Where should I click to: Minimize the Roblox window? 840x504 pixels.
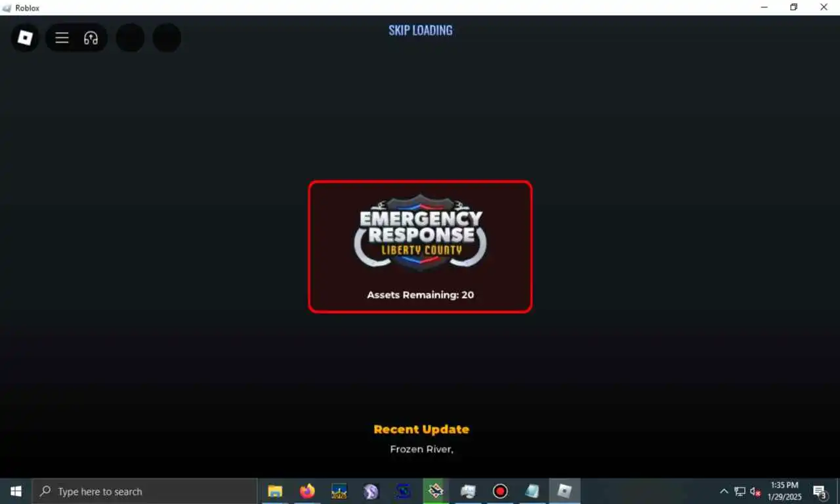coord(765,7)
